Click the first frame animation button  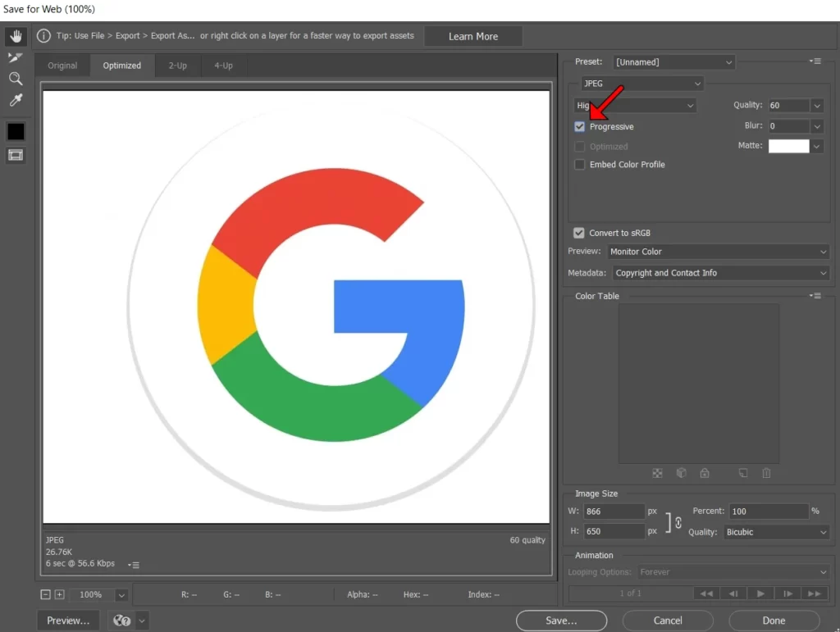[706, 593]
